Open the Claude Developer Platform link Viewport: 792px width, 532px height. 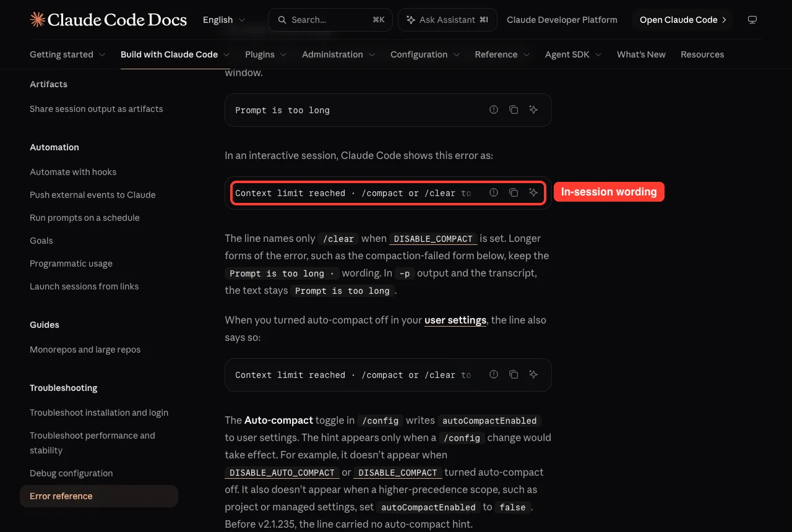point(562,20)
